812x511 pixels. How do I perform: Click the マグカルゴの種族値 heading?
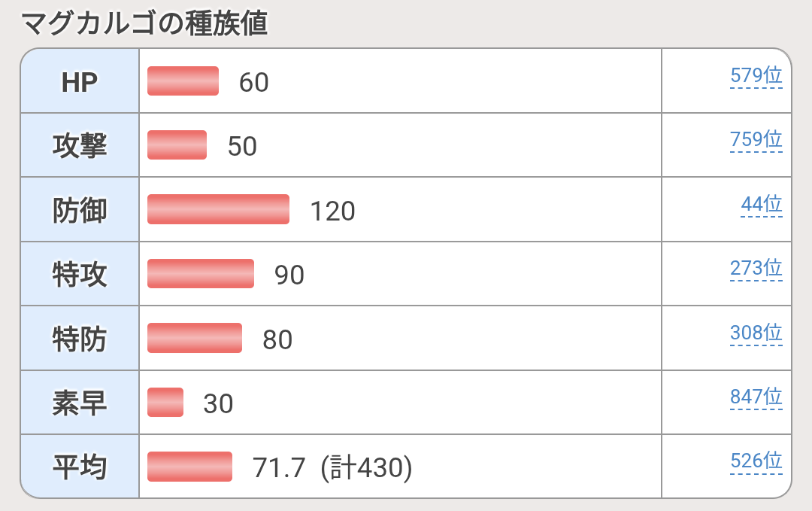pos(144,24)
